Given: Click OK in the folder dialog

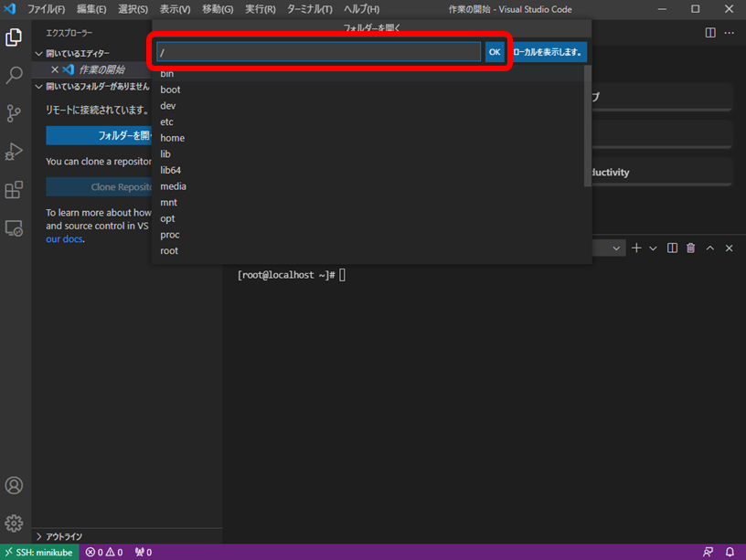Looking at the screenshot, I should tap(495, 52).
